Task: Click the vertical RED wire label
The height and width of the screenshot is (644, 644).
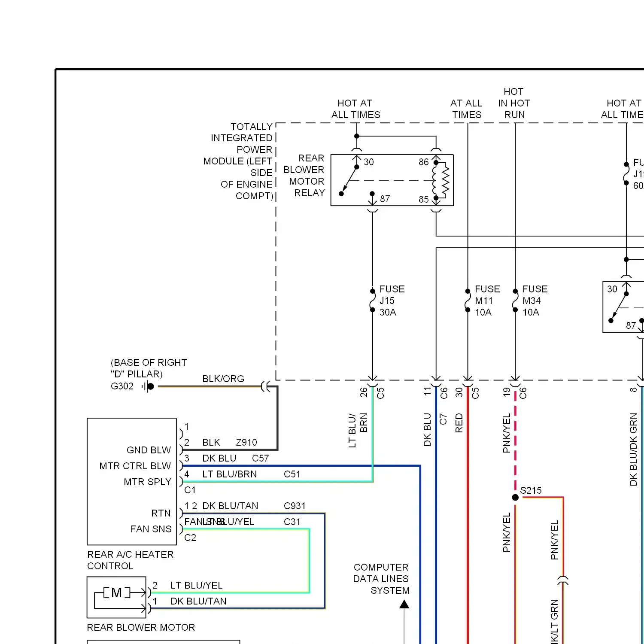Action: tap(459, 423)
